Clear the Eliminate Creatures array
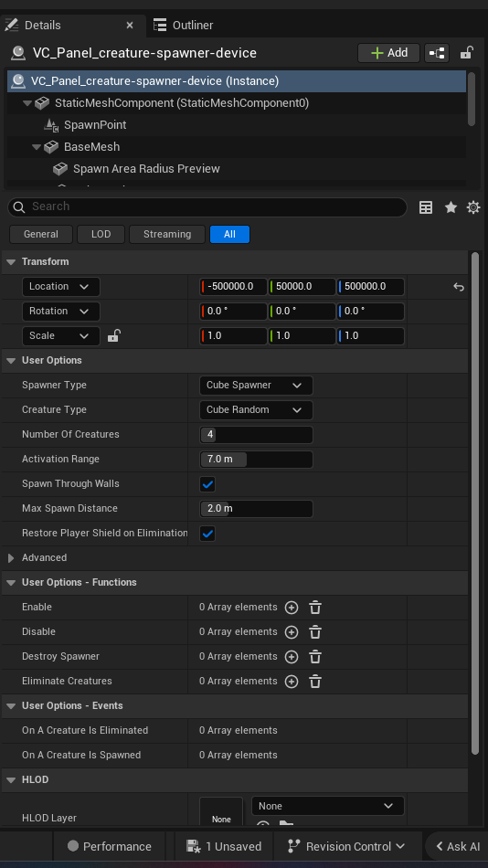 click(x=315, y=682)
